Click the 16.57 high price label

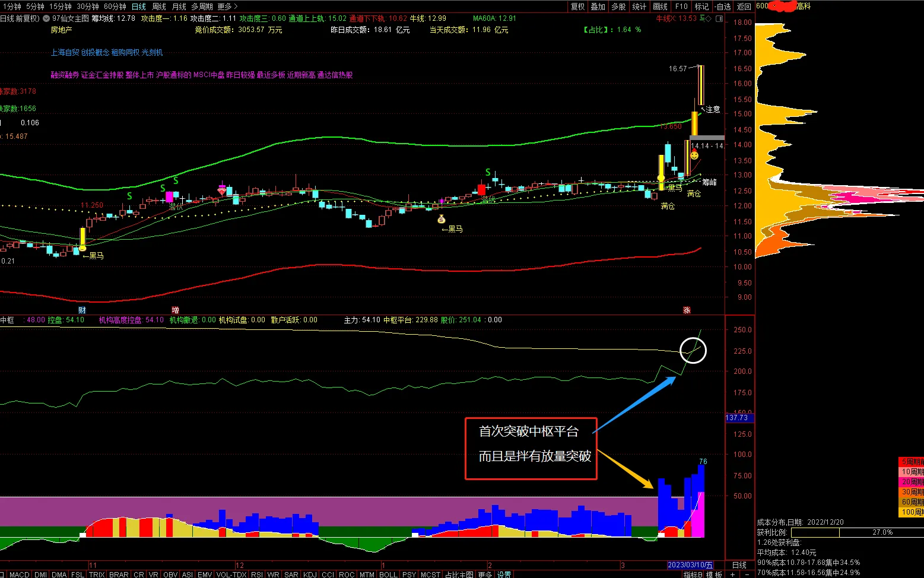pyautogui.click(x=678, y=69)
